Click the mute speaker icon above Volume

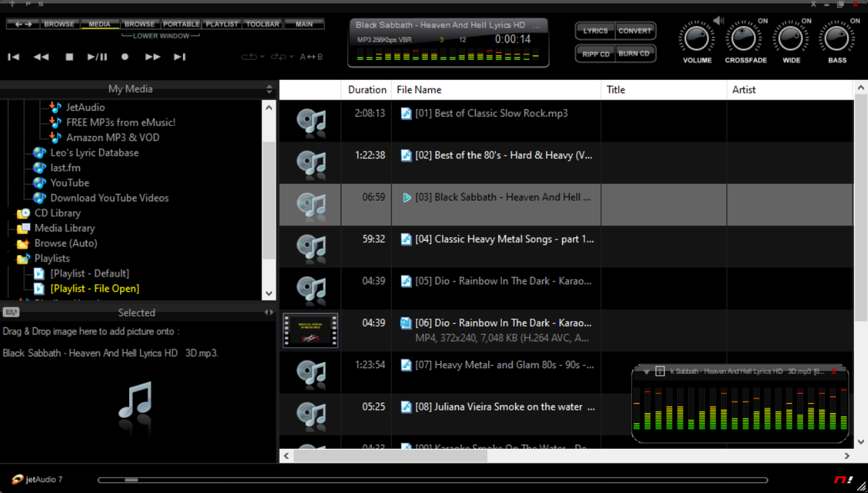coord(719,21)
